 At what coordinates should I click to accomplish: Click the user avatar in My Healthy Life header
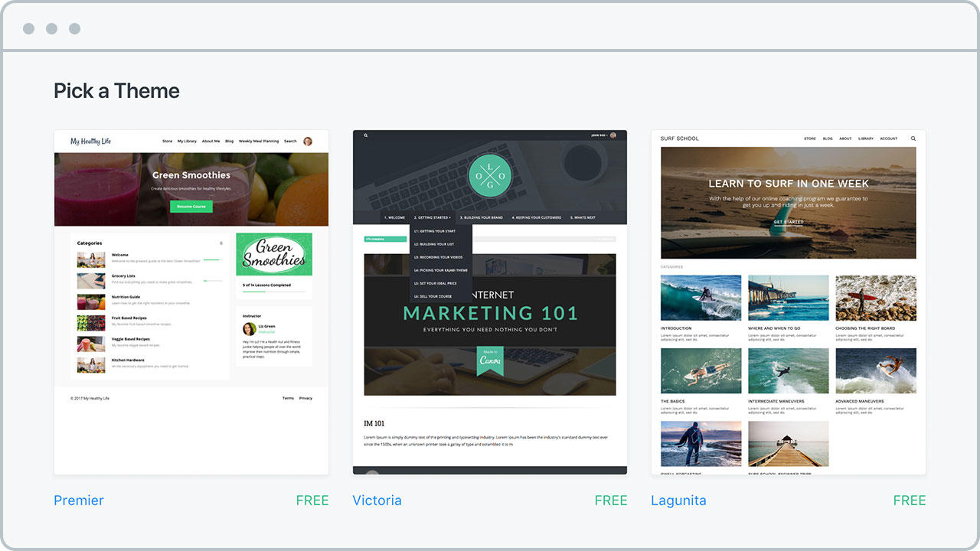[308, 142]
